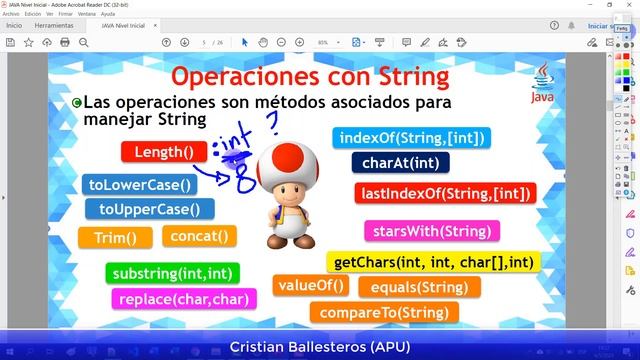Image resolution: width=640 pixels, height=360 pixels.
Task: Go to the next page
Action: [x=184, y=42]
